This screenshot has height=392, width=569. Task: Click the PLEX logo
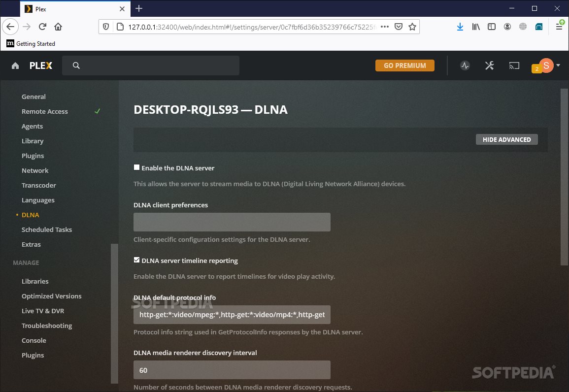pyautogui.click(x=41, y=65)
